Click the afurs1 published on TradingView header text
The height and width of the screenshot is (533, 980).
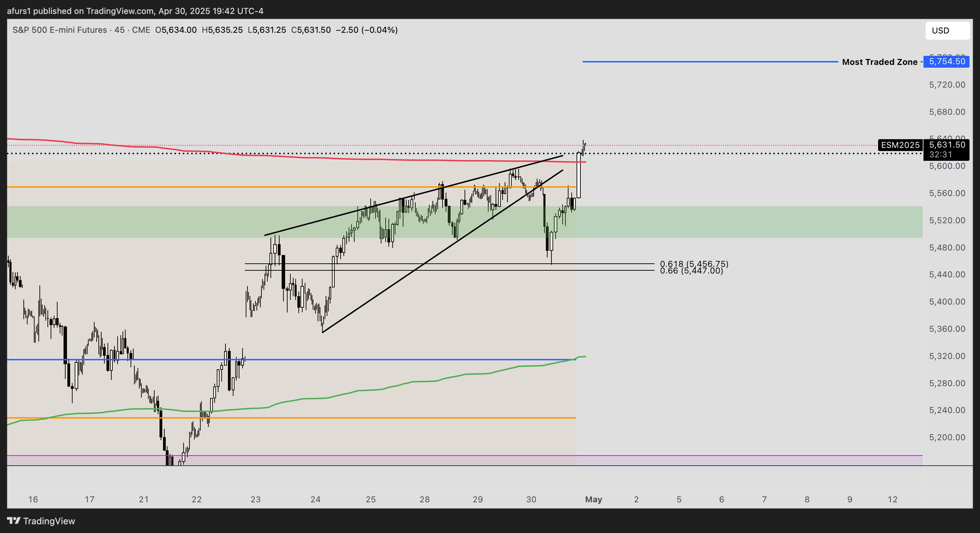[135, 11]
